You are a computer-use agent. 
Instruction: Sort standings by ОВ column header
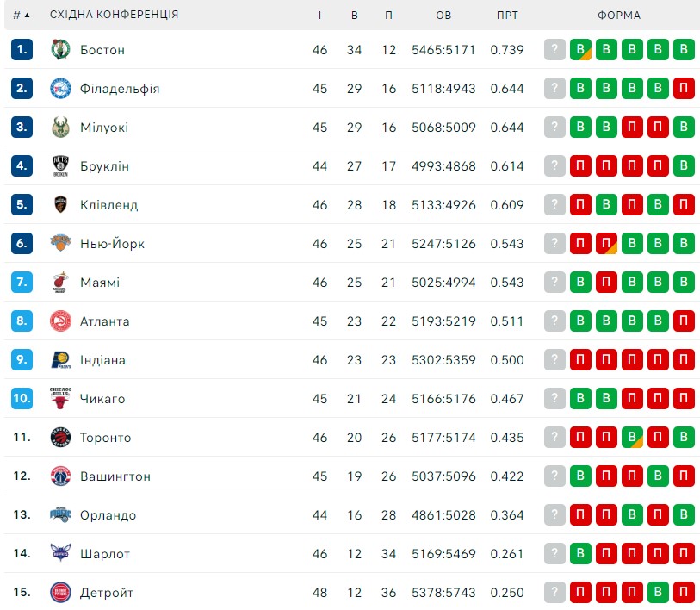click(x=443, y=16)
